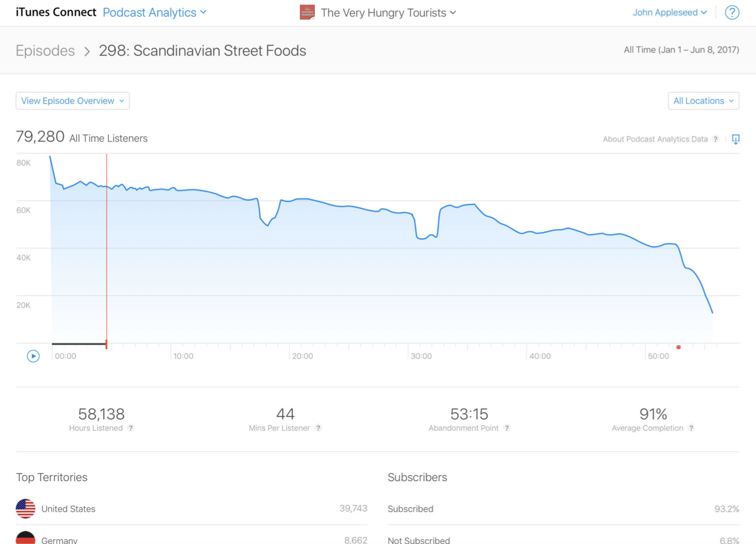This screenshot has height=544, width=756.
Task: Click the red playhead handle on the timeline
Action: (x=106, y=344)
